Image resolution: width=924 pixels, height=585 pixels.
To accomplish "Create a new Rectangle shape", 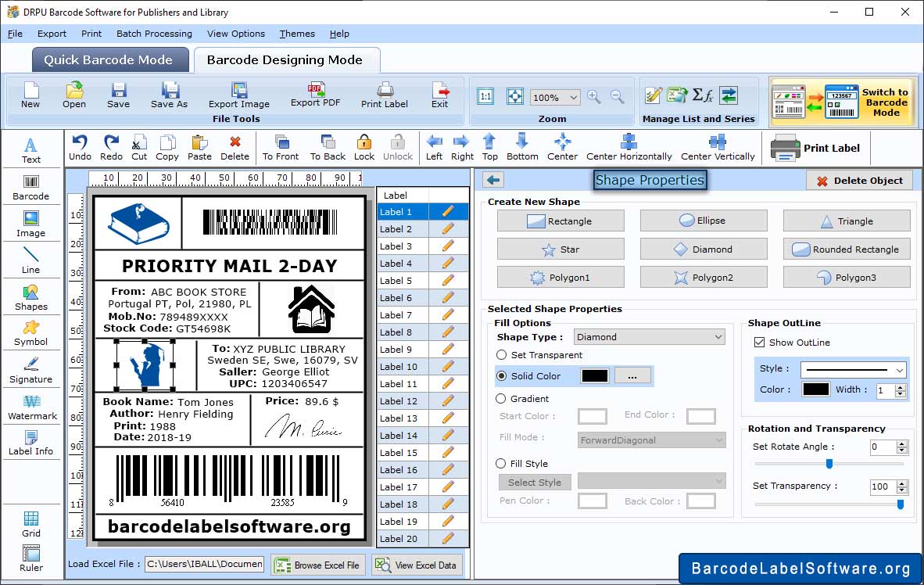I will point(560,221).
